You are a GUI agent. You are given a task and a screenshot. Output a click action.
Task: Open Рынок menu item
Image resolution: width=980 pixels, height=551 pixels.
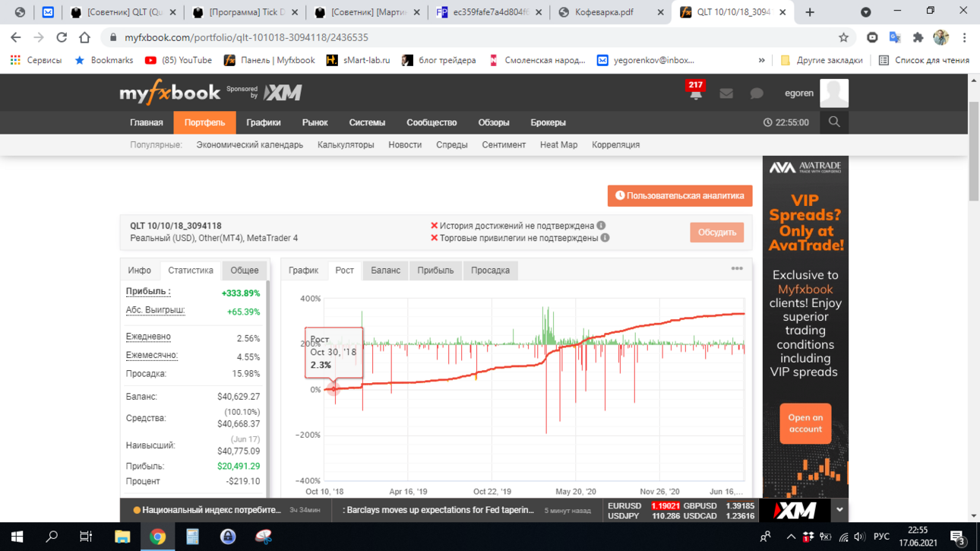pos(315,122)
